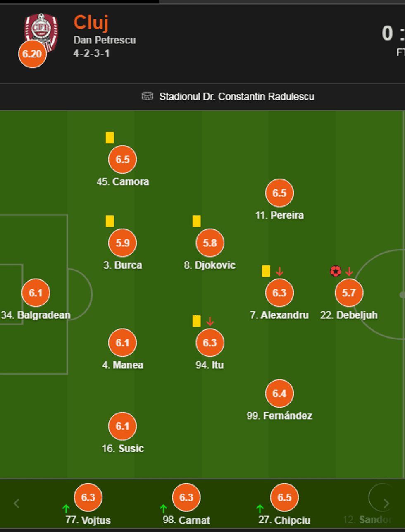Image resolution: width=405 pixels, height=532 pixels.
Task: Click the stadium icon beside the venue name
Action: pos(147,96)
